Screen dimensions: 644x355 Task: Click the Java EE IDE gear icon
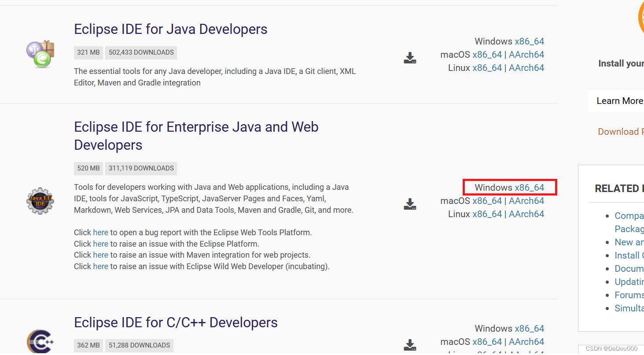(40, 201)
